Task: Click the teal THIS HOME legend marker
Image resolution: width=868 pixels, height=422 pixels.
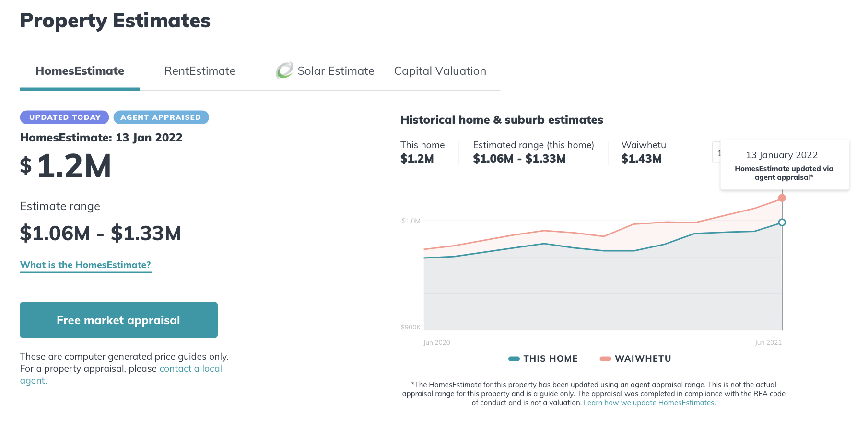Action: pos(514,359)
